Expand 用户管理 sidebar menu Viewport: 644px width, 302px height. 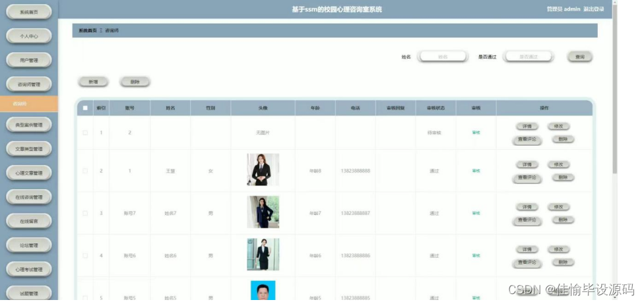click(x=29, y=60)
